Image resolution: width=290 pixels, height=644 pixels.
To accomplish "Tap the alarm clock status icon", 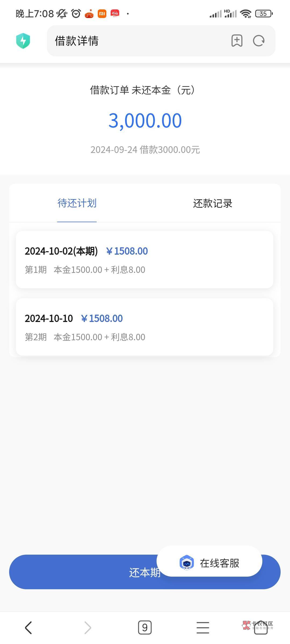I will [x=76, y=13].
